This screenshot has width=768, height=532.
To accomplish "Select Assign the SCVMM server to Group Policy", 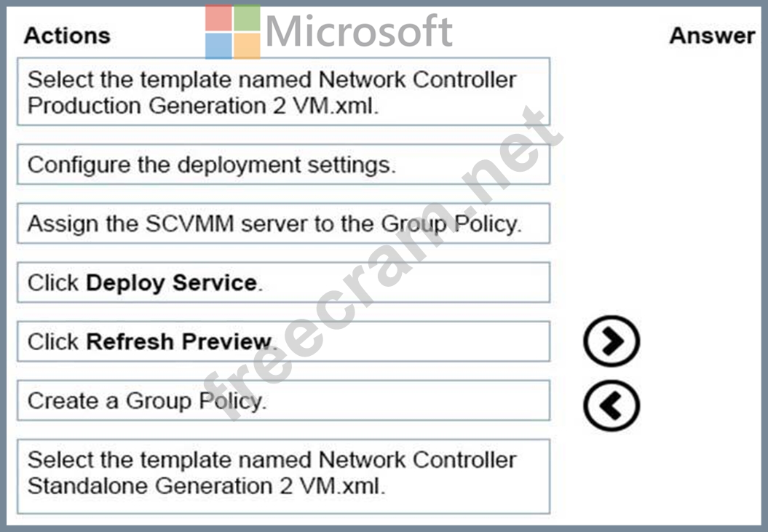I will (284, 223).
